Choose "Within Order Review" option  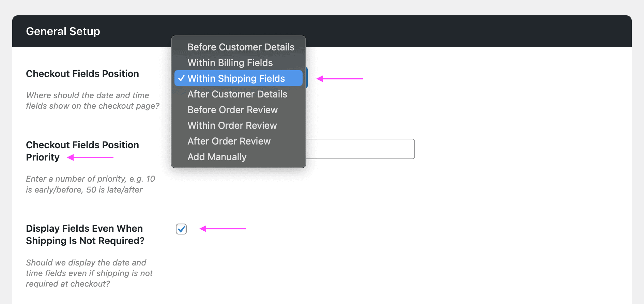tap(232, 125)
